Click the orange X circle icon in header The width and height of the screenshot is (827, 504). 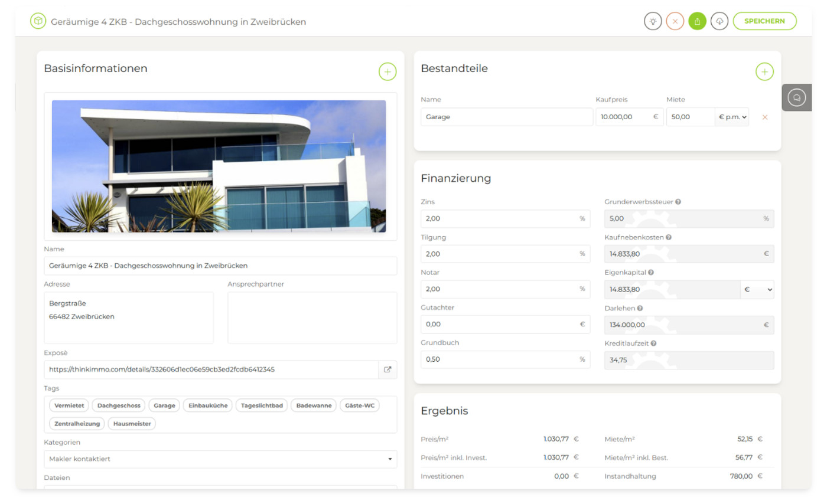(675, 21)
